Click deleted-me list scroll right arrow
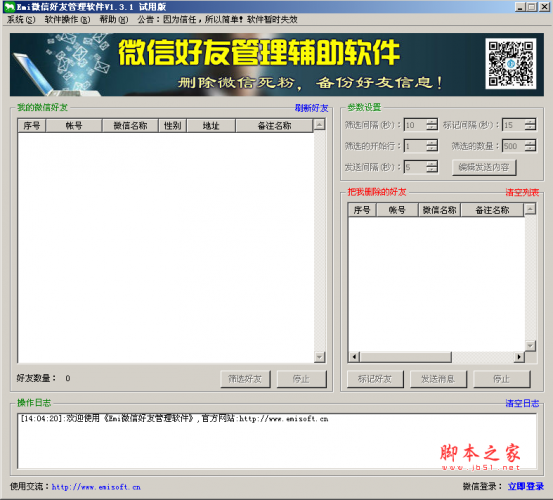 tap(519, 357)
